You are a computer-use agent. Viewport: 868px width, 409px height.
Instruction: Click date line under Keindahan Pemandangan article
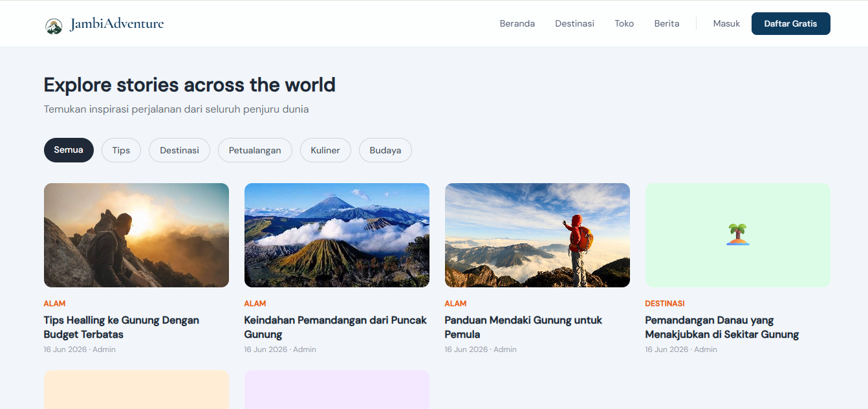click(280, 349)
